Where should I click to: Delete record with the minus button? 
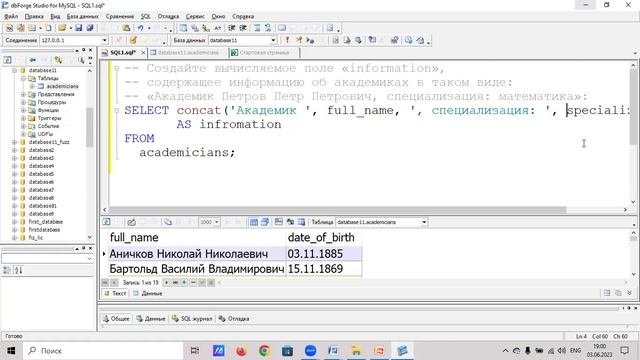click(193, 282)
